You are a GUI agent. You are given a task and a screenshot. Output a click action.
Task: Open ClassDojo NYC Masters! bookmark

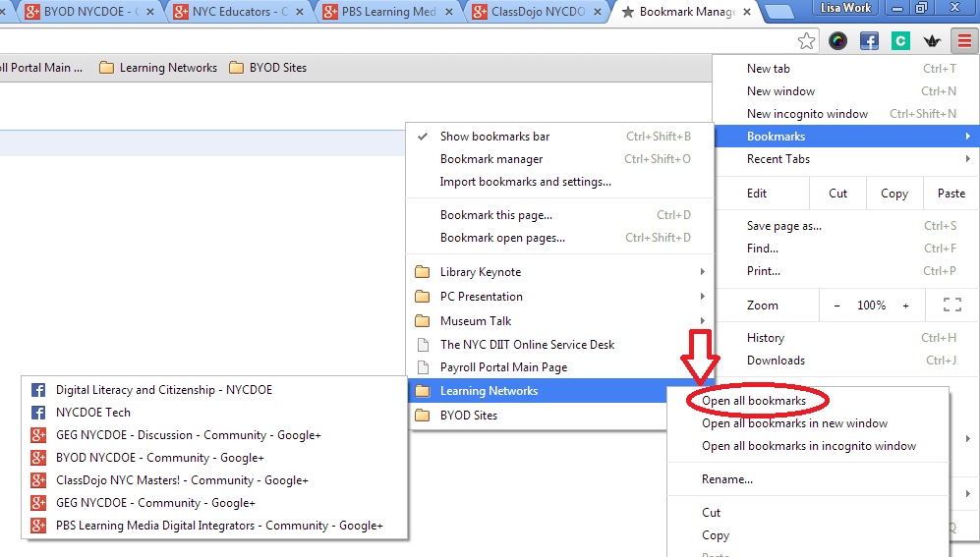214,480
